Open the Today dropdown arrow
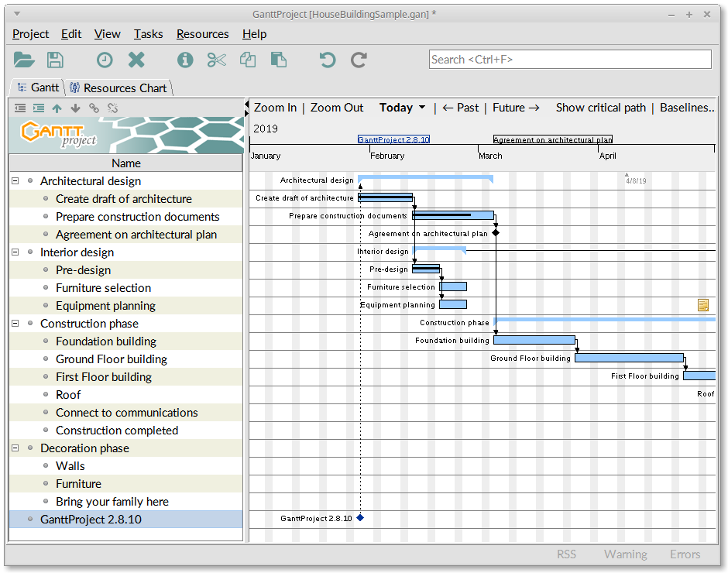Viewport: 728px width, 573px height. (422, 108)
